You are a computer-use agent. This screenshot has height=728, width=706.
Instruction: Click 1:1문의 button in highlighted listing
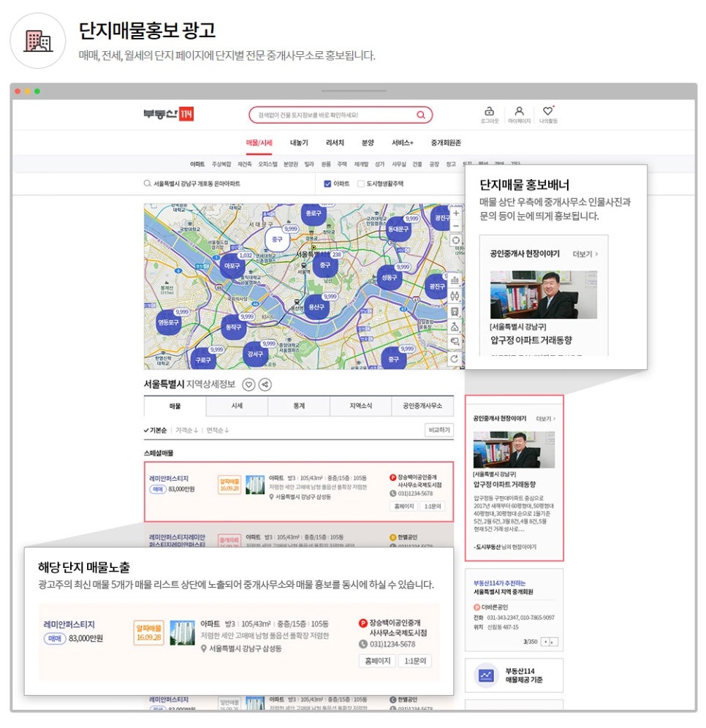point(433,506)
